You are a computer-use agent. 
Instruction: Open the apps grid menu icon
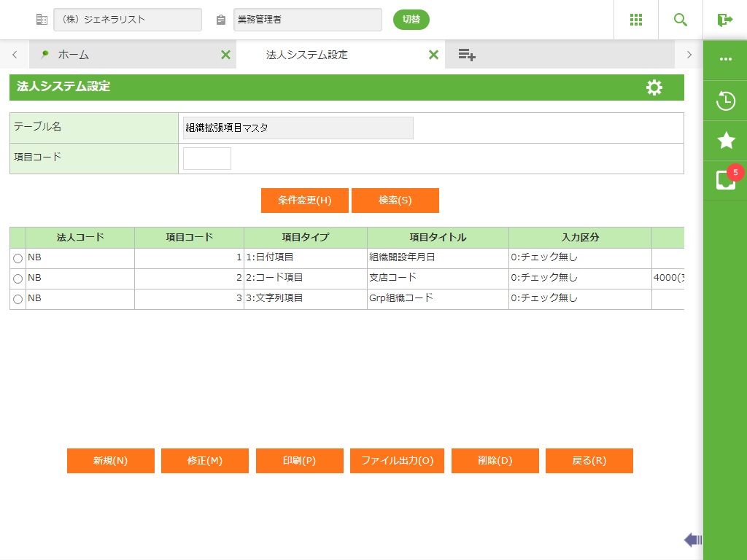[x=635, y=20]
